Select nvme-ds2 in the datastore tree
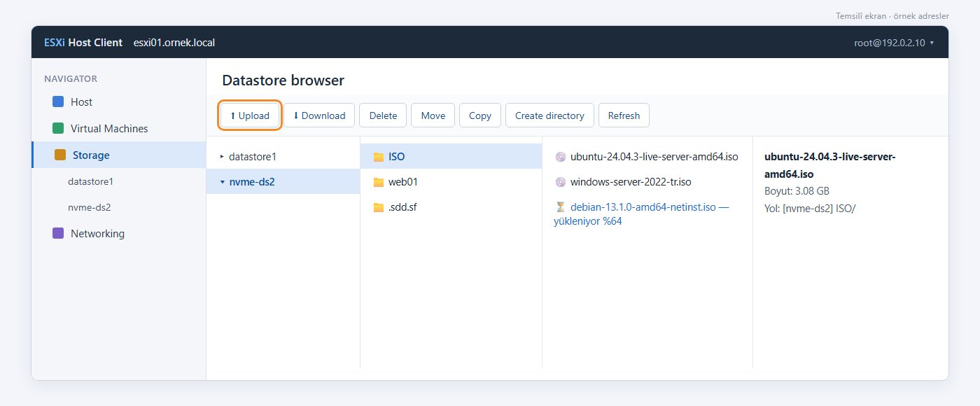The width and height of the screenshot is (980, 406). [x=283, y=182]
